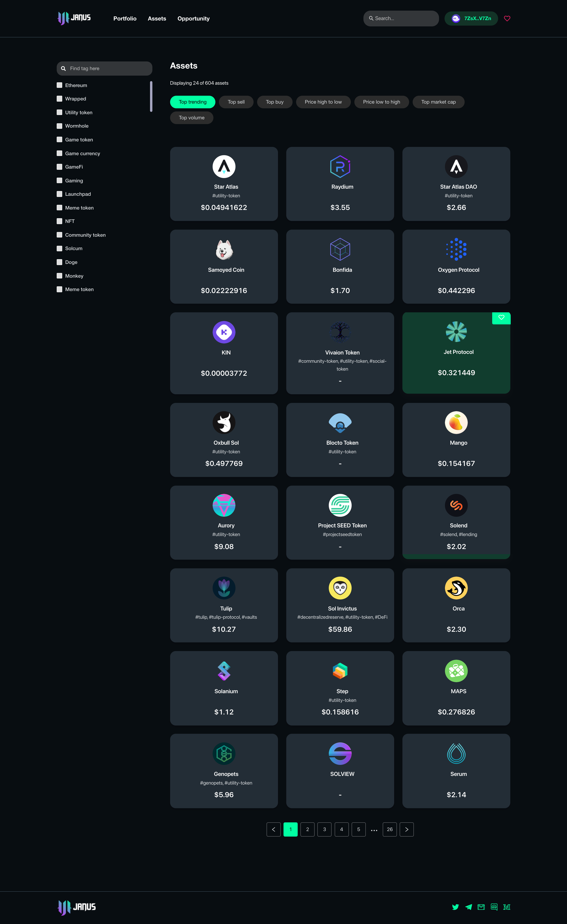
Task: Toggle the GameFi checkbox
Action: tap(60, 166)
